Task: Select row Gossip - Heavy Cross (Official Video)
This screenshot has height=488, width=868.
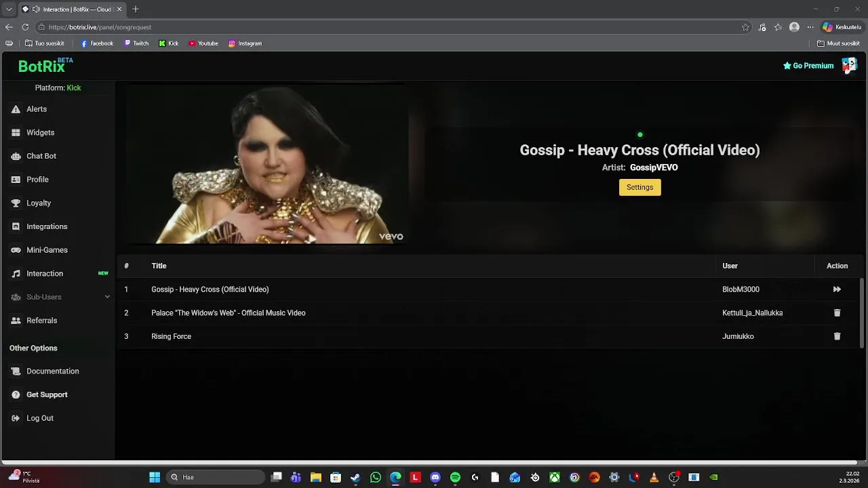Action: pyautogui.click(x=488, y=289)
